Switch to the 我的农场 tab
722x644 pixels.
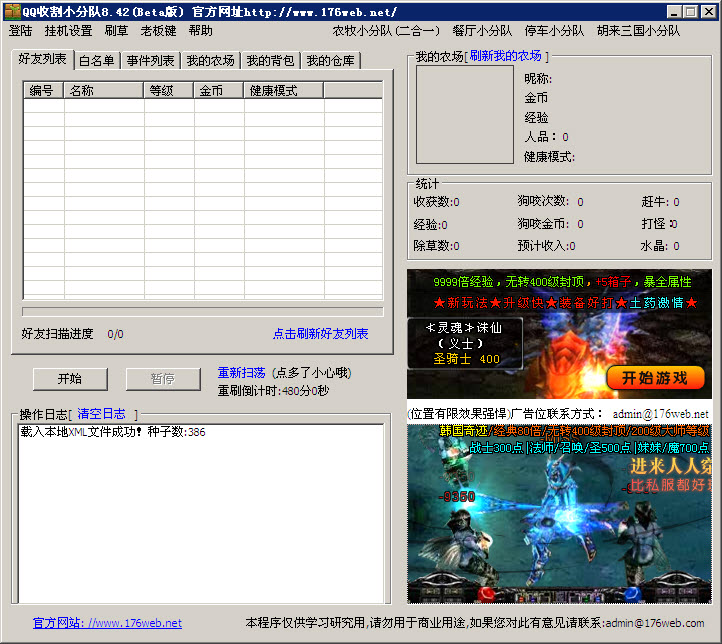(210, 61)
